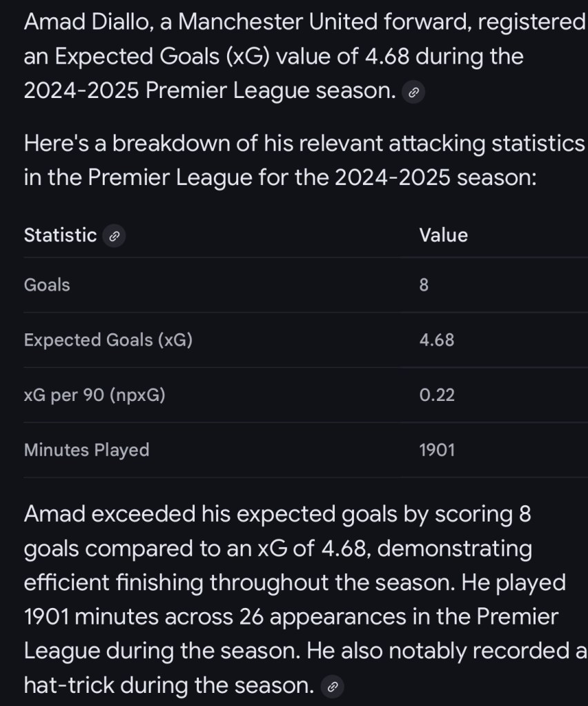588x706 pixels.
Task: Click the 1901 value in the table
Action: click(436, 450)
